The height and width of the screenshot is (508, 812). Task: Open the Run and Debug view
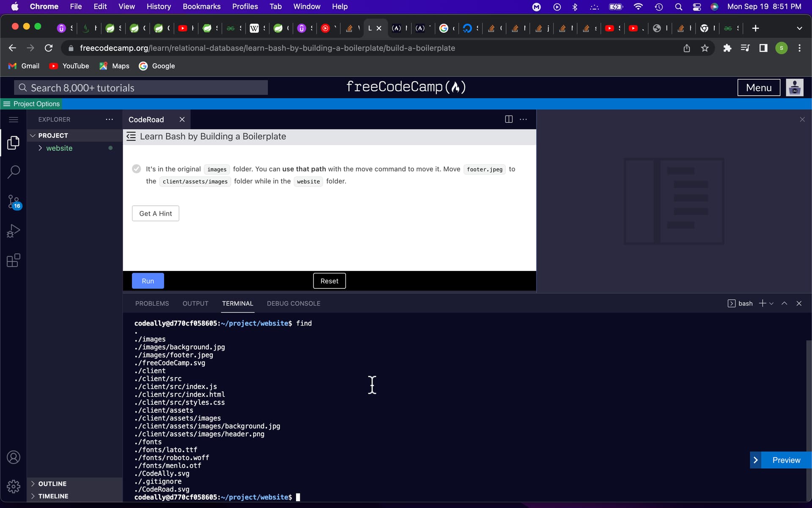[14, 231]
